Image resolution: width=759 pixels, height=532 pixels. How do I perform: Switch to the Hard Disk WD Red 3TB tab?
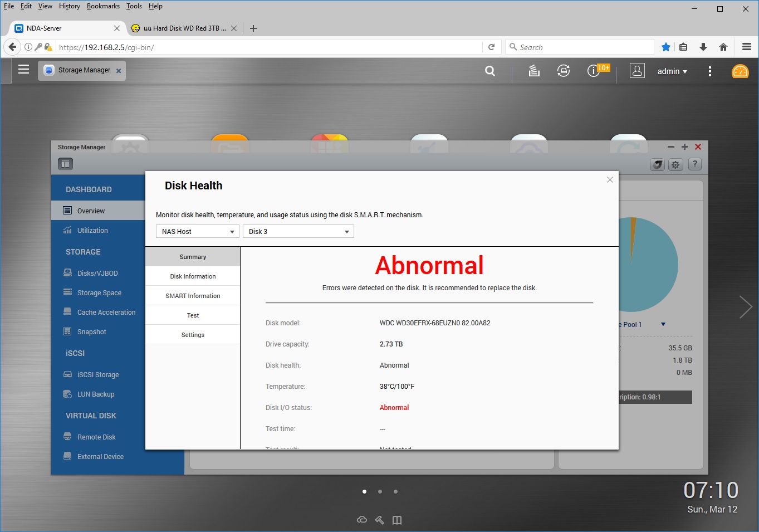(184, 28)
